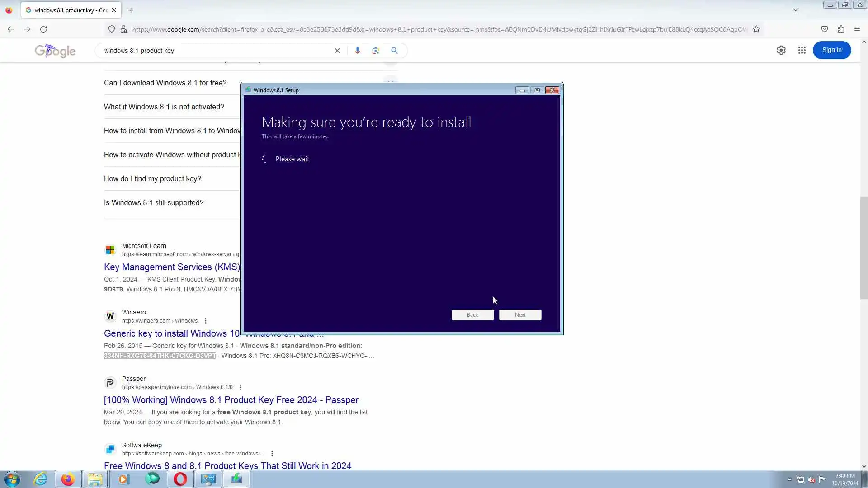Viewport: 868px width, 488px height.
Task: Open Google apps grid
Action: pos(802,50)
